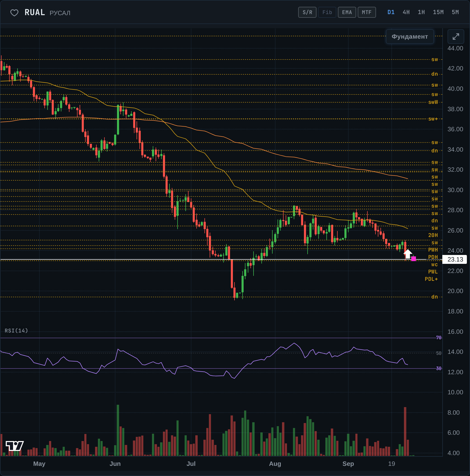The height and width of the screenshot is (476, 470).
Task: Click the Jun label on time axis
Action: (x=115, y=464)
